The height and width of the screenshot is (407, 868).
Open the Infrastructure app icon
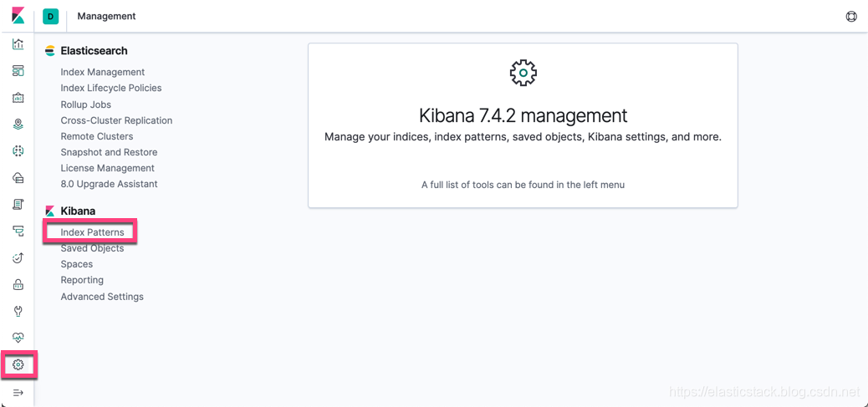tap(18, 177)
